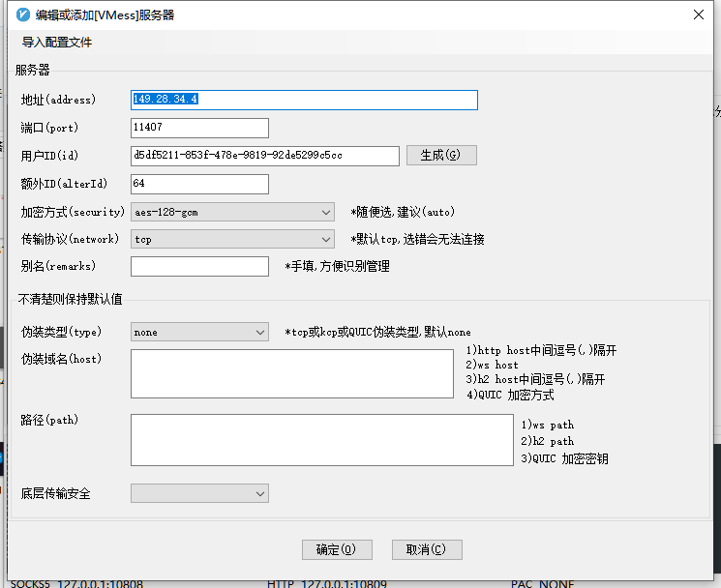Viewport: 721px width, 588px height.
Task: Click the 端口(port) input field
Action: coord(199,128)
